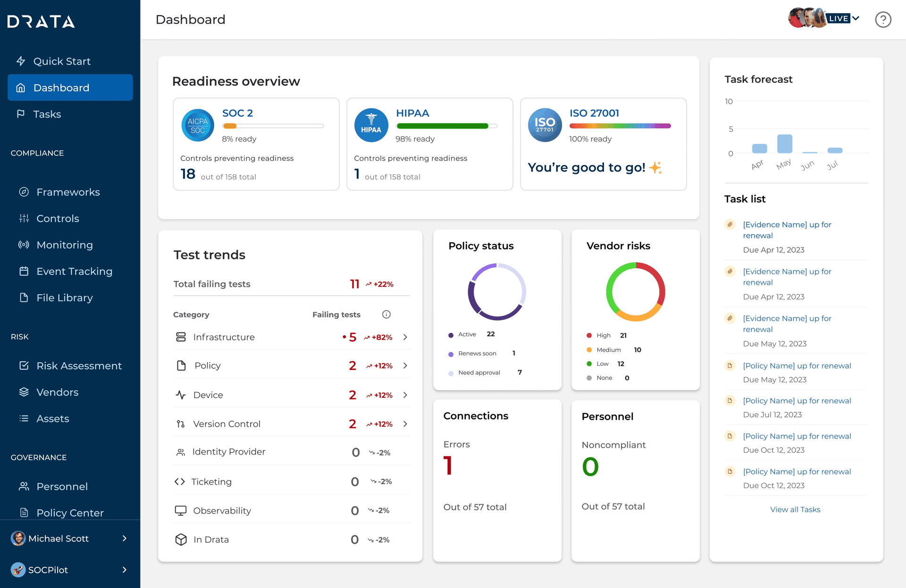The height and width of the screenshot is (588, 906).
Task: Click the SOC 2 readiness progress bar
Action: coord(273,126)
